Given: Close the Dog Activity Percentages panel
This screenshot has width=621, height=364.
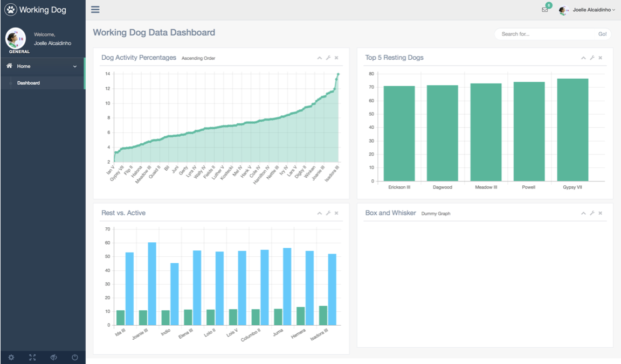Looking at the screenshot, I should coord(336,58).
